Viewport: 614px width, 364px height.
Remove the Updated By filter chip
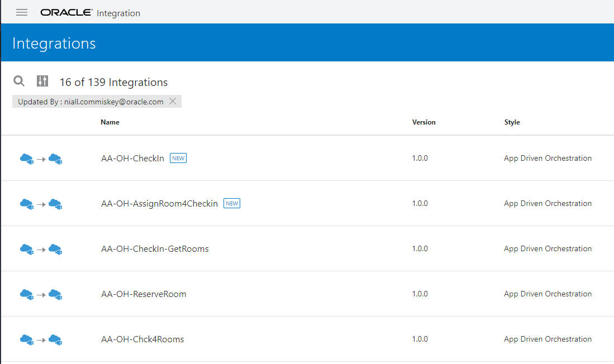click(173, 102)
